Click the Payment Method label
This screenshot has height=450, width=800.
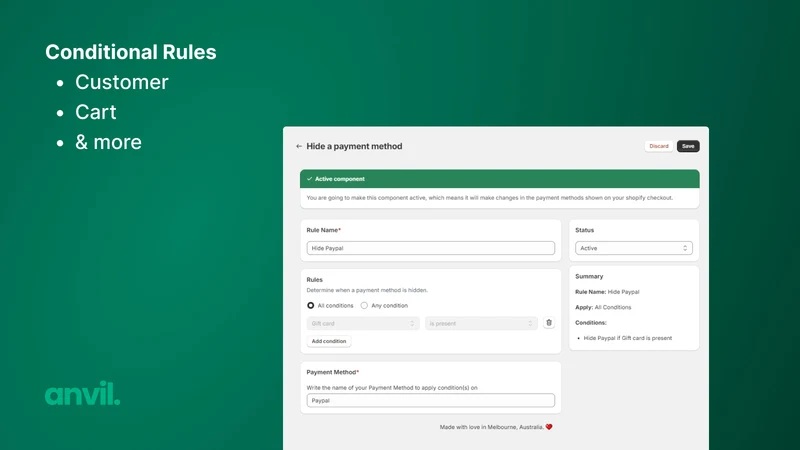click(x=333, y=372)
